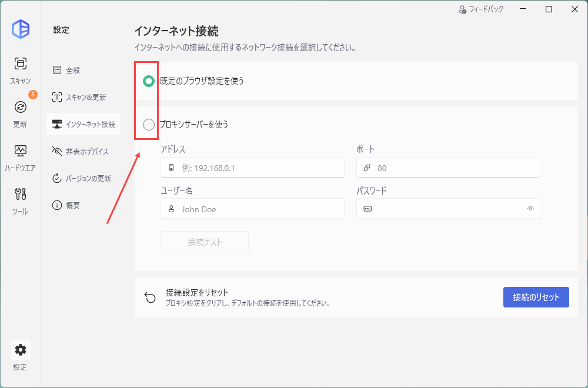The width and height of the screenshot is (588, 388).
Task: Click the Driver Easy logo icon
Action: point(20,29)
